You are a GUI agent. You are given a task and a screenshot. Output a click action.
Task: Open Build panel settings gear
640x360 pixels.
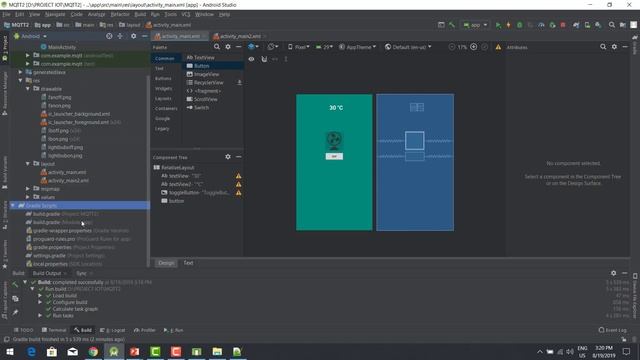pyautogui.click(x=613, y=273)
